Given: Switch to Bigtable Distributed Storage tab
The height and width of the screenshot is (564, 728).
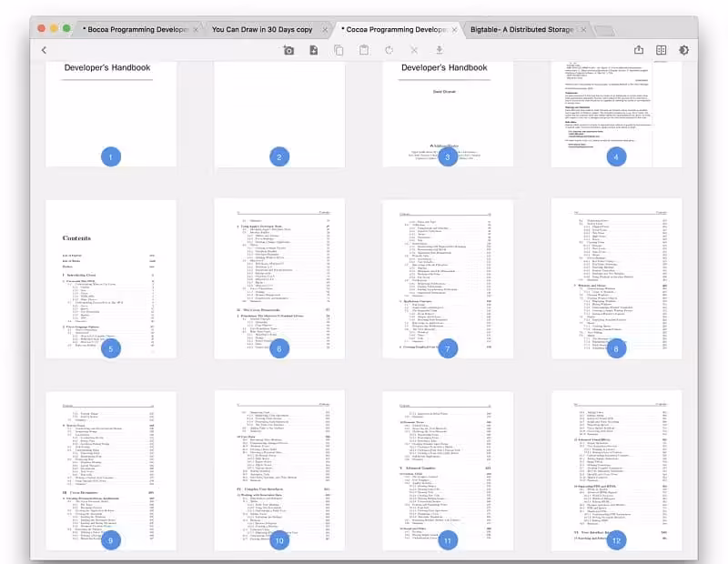Looking at the screenshot, I should tap(521, 30).
